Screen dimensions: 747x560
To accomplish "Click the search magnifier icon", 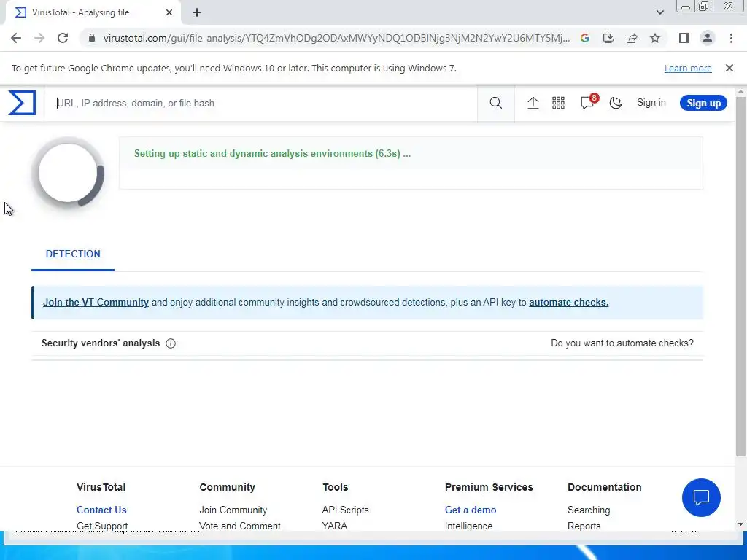I will [x=495, y=103].
